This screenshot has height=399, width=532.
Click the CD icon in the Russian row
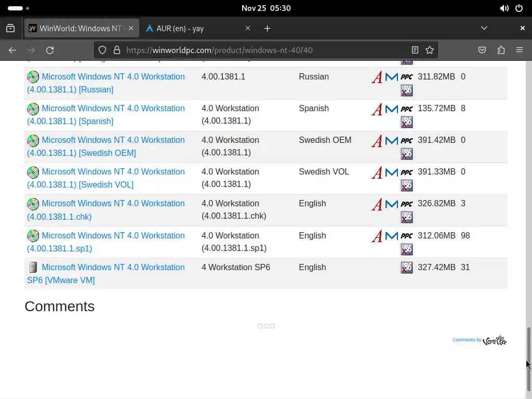[x=33, y=77]
